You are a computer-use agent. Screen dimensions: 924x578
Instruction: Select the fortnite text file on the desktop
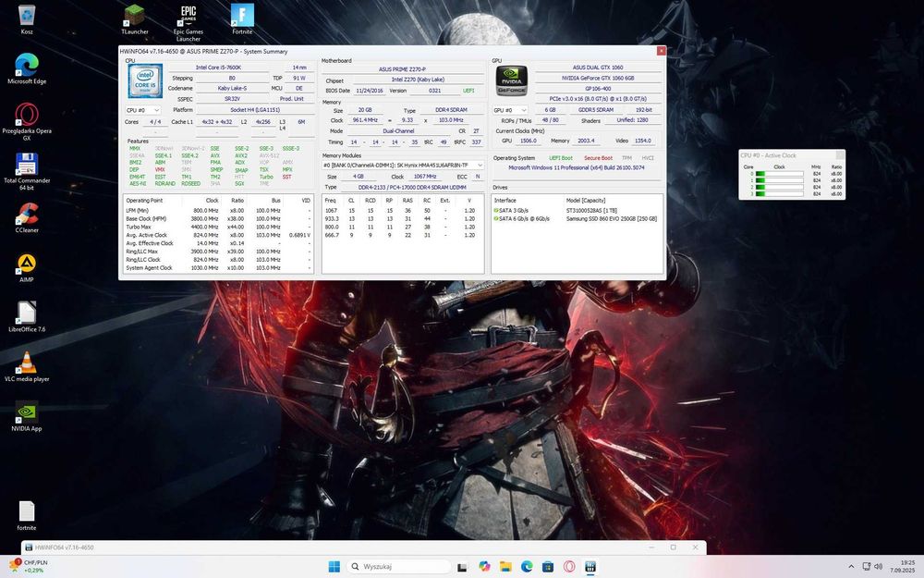27,515
